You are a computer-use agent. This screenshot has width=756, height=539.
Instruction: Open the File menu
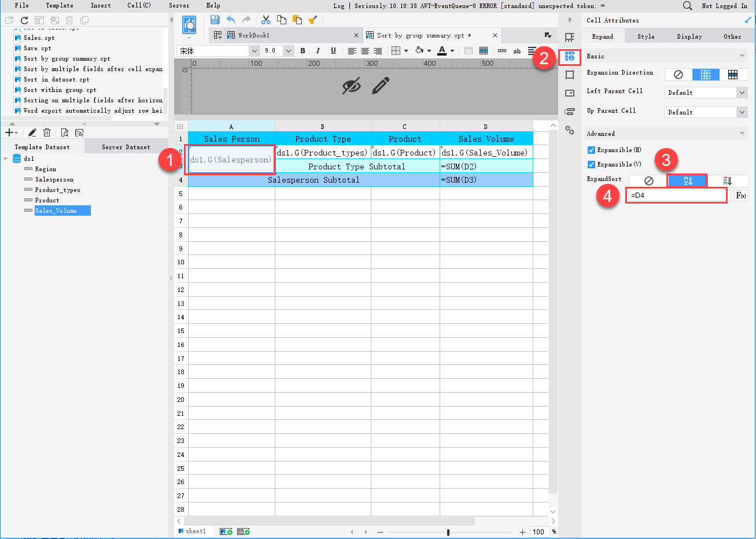point(22,5)
